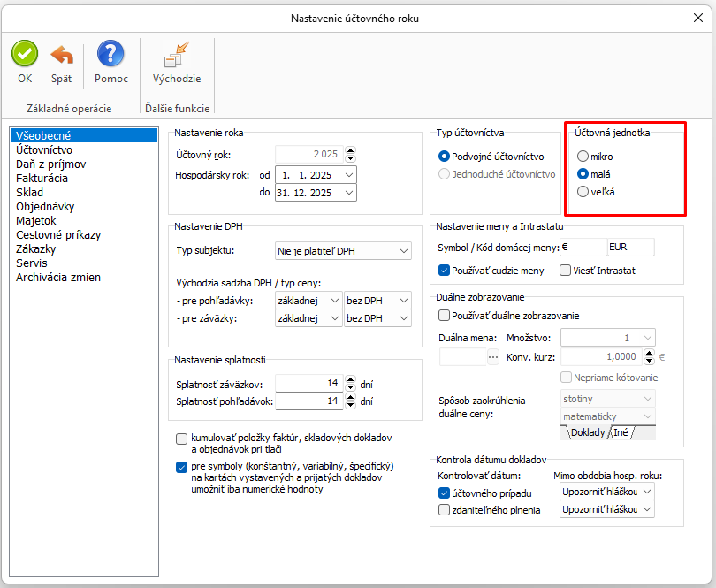The width and height of the screenshot is (716, 588).
Task: Switch to the Iné tab
Action: 623,432
